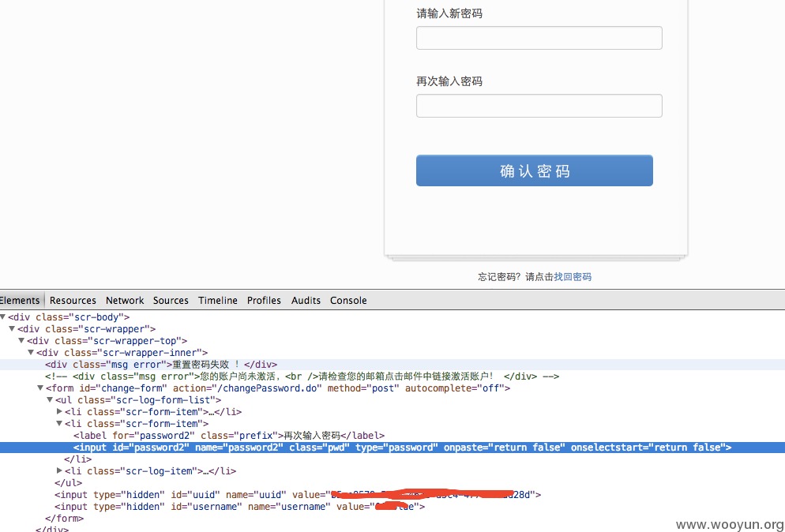Image resolution: width=785 pixels, height=532 pixels.
Task: Collapse the scr-wrapper-top div node
Action: click(x=21, y=341)
